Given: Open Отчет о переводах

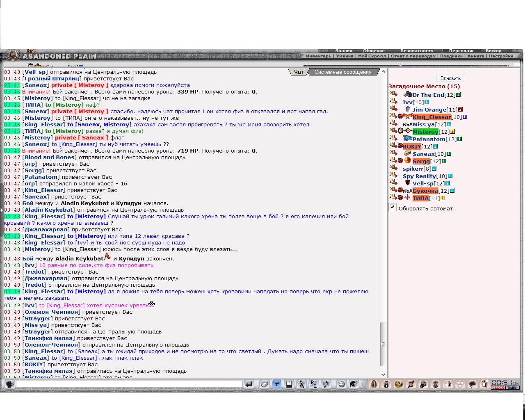Looking at the screenshot, I should point(413,56).
